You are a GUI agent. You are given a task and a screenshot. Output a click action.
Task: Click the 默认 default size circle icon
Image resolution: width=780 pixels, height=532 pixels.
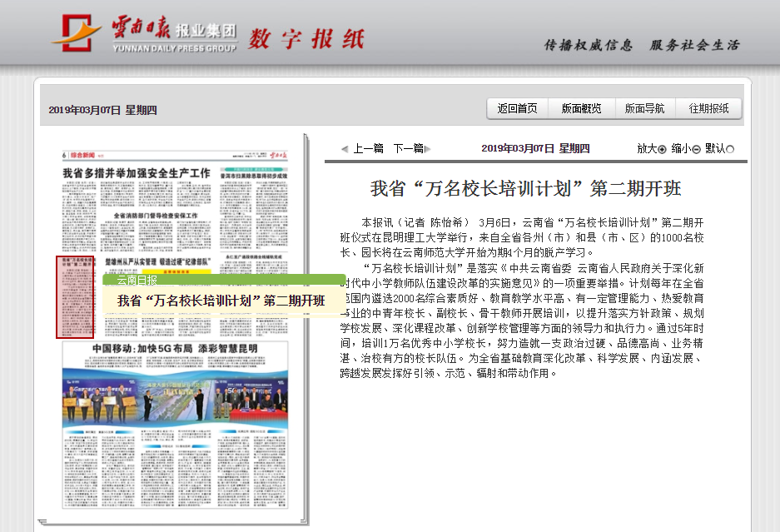[x=730, y=149]
